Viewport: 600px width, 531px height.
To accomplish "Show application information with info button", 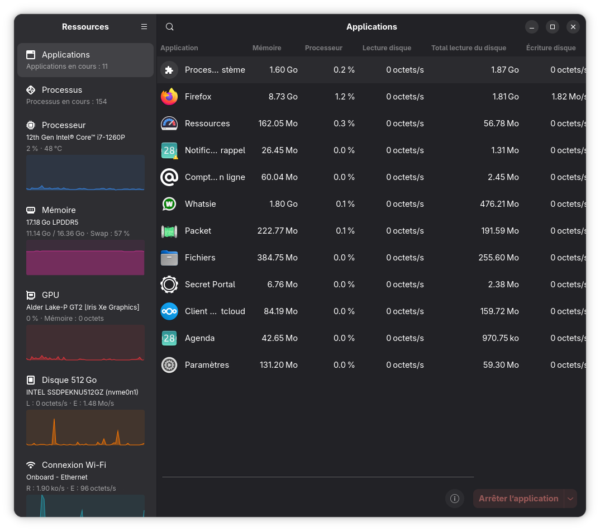I will [455, 498].
